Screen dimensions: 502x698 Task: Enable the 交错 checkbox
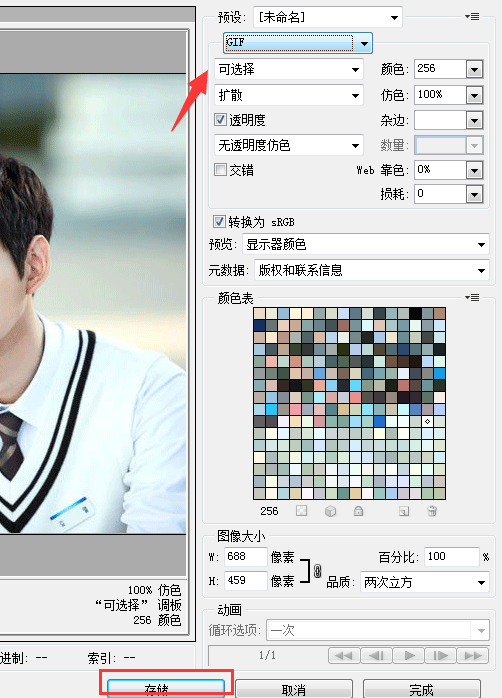220,170
